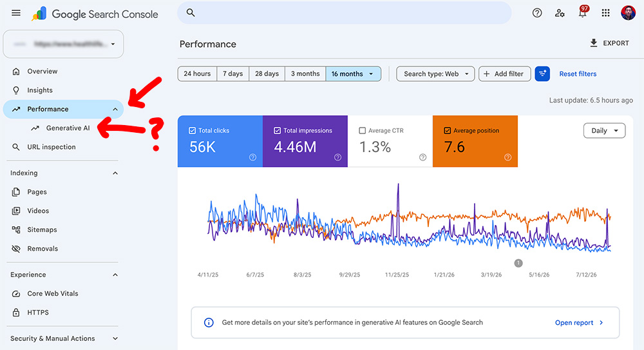Viewport: 644px width, 350px height.
Task: Click the Overview home icon
Action: [x=16, y=71]
